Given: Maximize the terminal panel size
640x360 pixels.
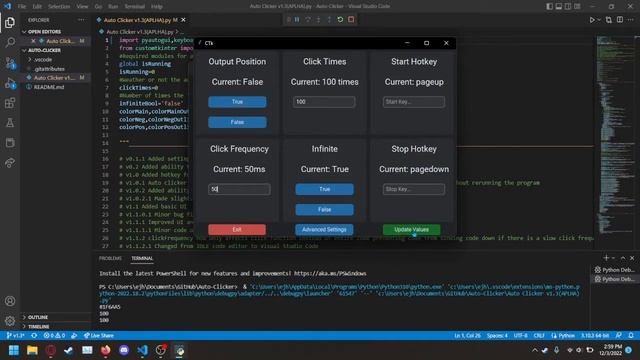Looking at the screenshot, I should pyautogui.click(x=623, y=258).
